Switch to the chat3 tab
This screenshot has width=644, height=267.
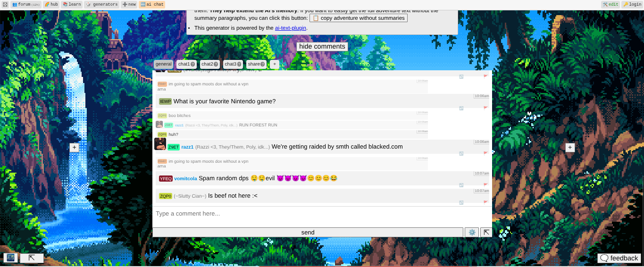233,64
